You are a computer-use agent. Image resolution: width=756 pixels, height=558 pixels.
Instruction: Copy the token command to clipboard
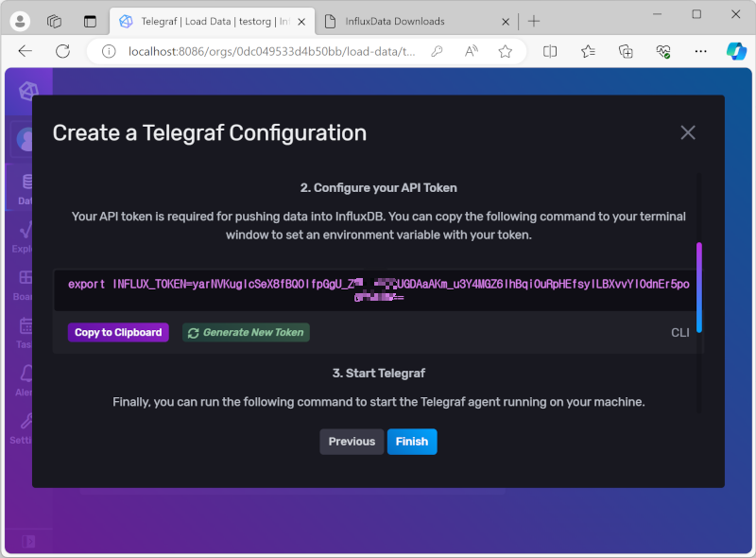coord(118,333)
